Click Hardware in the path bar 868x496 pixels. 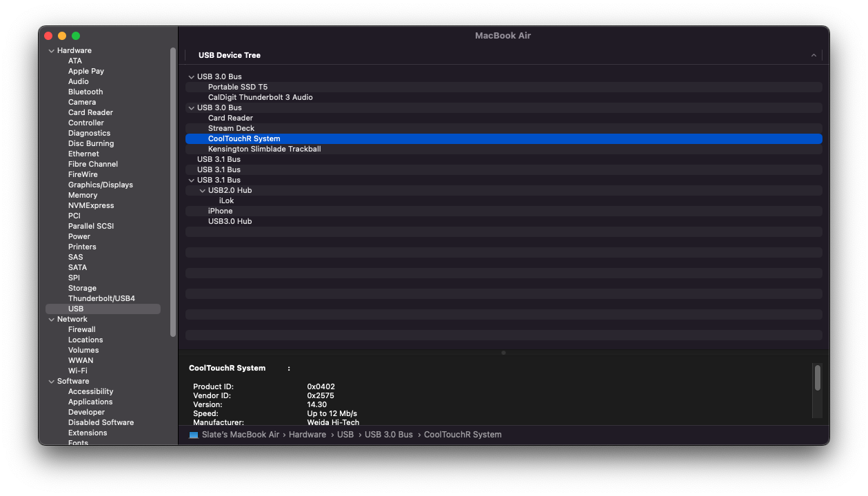(307, 435)
